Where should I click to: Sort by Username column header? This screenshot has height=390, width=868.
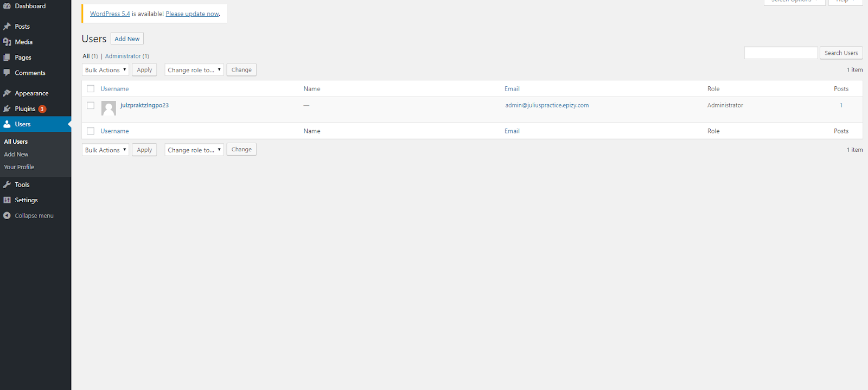click(114, 88)
